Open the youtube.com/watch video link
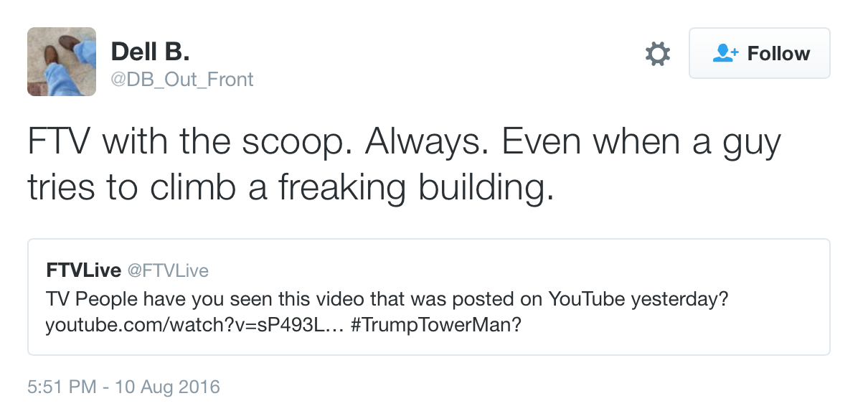The image size is (868, 406). (x=193, y=325)
